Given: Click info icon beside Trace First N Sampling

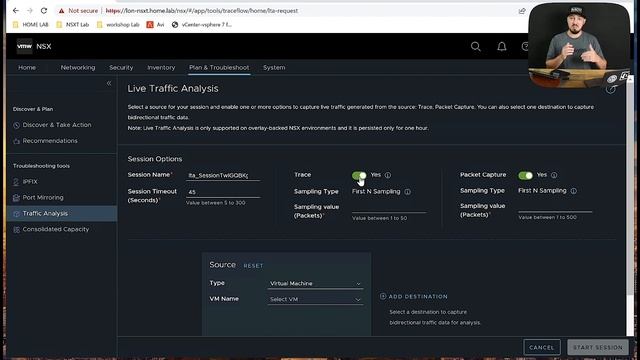Looking at the screenshot, I should tap(407, 191).
